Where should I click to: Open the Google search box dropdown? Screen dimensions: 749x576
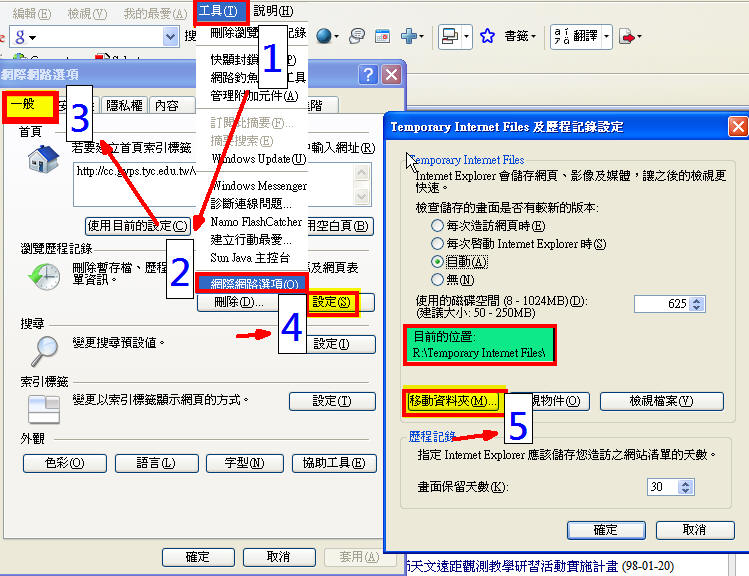[170, 37]
